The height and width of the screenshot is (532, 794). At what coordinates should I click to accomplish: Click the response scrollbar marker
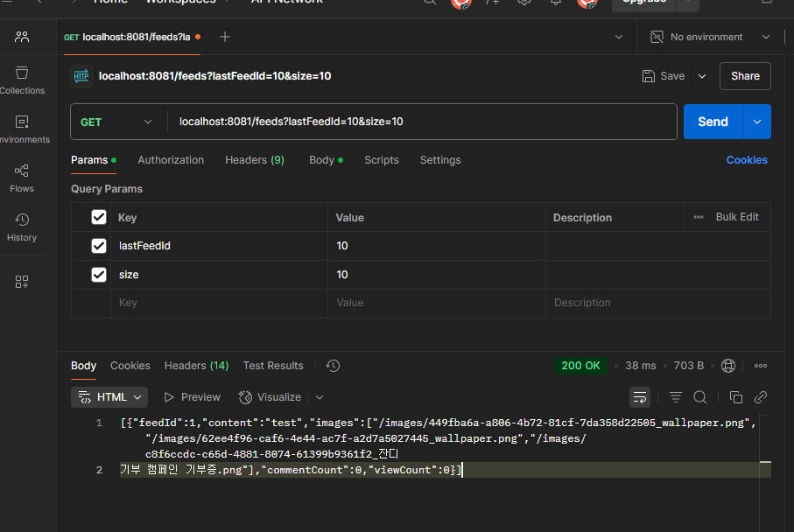765,462
